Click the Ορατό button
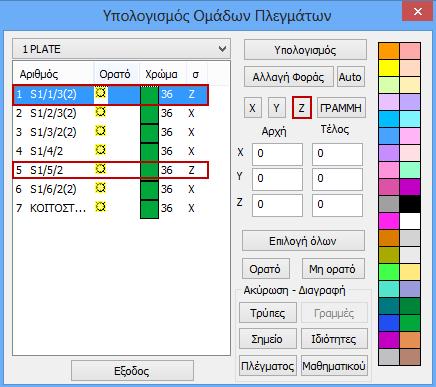This screenshot has height=387, width=436. point(265,269)
